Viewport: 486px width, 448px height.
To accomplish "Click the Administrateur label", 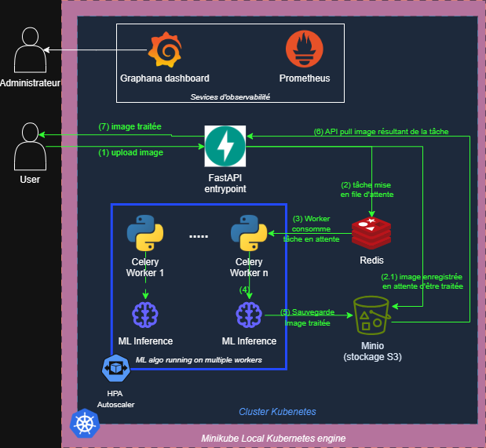I will coord(30,83).
